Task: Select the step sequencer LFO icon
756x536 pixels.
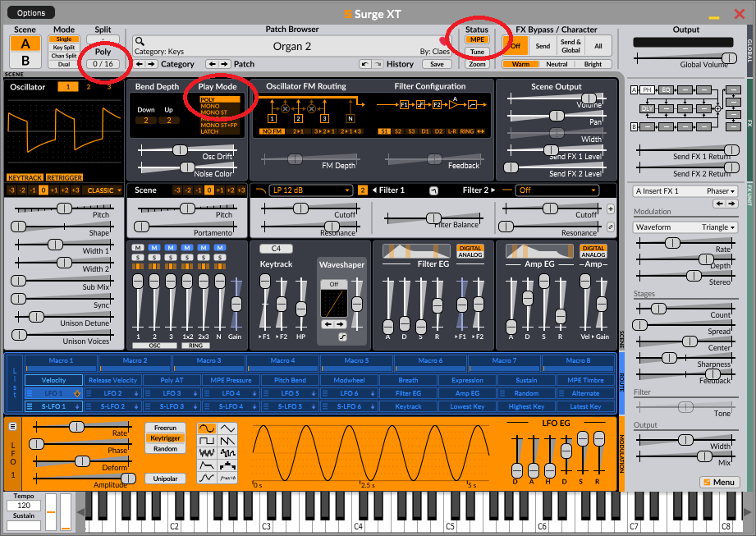Action: click(227, 465)
